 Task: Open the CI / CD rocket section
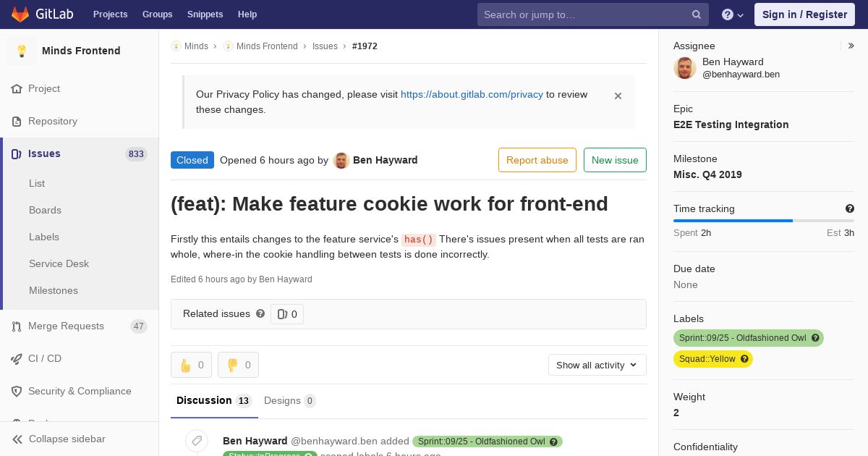point(45,358)
